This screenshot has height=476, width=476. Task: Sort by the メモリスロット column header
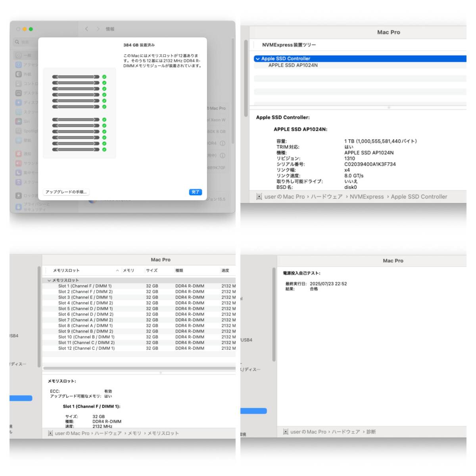66,271
